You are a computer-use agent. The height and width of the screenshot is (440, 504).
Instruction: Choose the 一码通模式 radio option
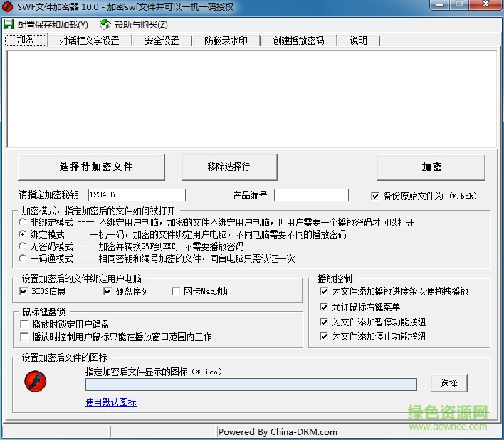23,258
